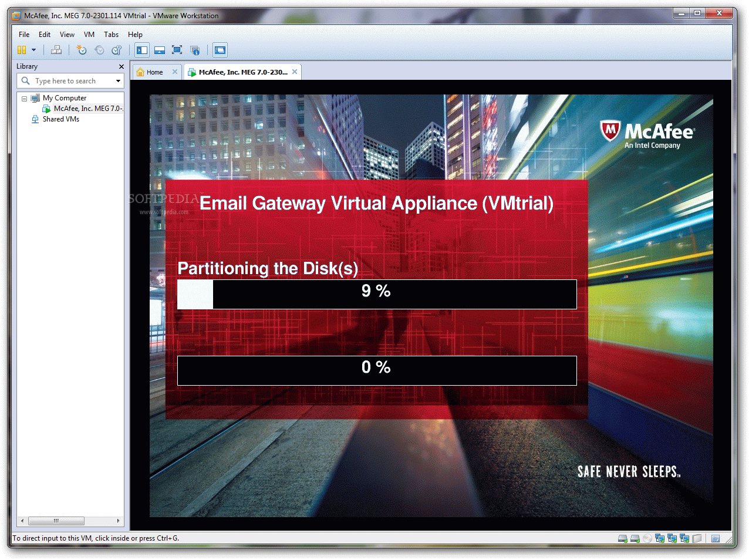
Task: Select McAfee, Inc. MEG 7.0- VM in library
Action: point(88,109)
